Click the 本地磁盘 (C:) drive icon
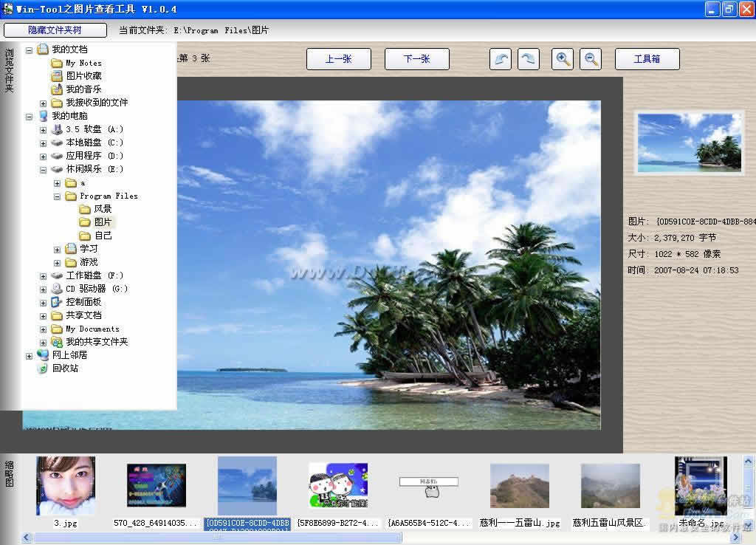This screenshot has height=545, width=756. [57, 143]
